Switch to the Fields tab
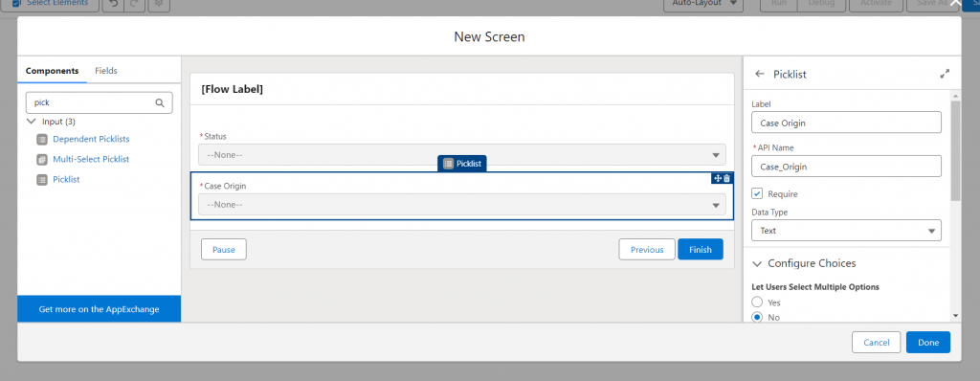Image resolution: width=980 pixels, height=381 pixels. (106, 71)
